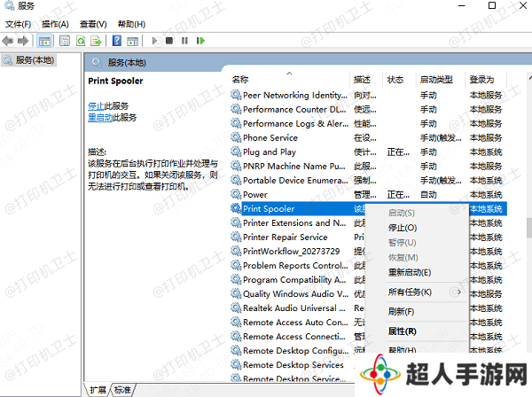Click gear icon beside PrintWorkflow_20273729

[236, 251]
